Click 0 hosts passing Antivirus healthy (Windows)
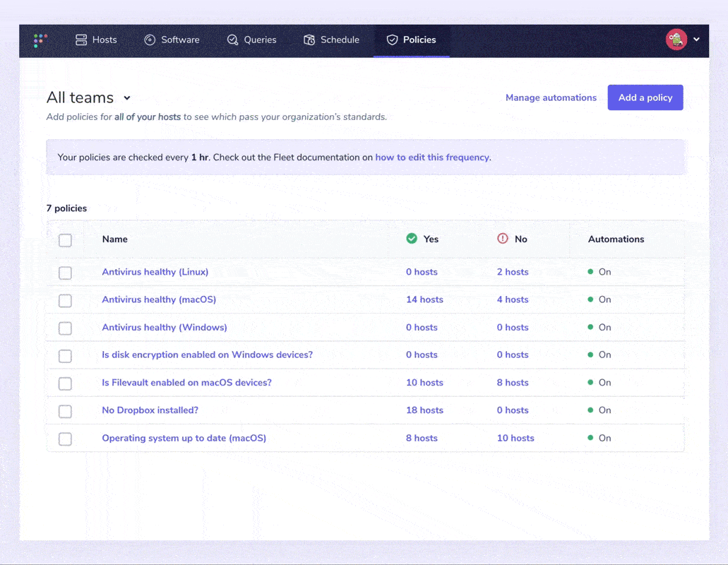Viewport: 728px width, 565px height. click(x=422, y=327)
